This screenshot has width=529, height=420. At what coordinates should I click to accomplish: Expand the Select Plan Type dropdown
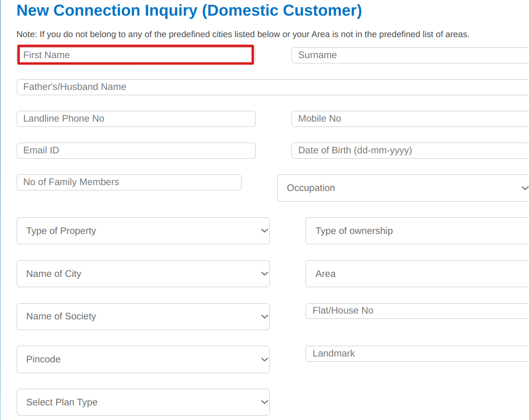(143, 402)
